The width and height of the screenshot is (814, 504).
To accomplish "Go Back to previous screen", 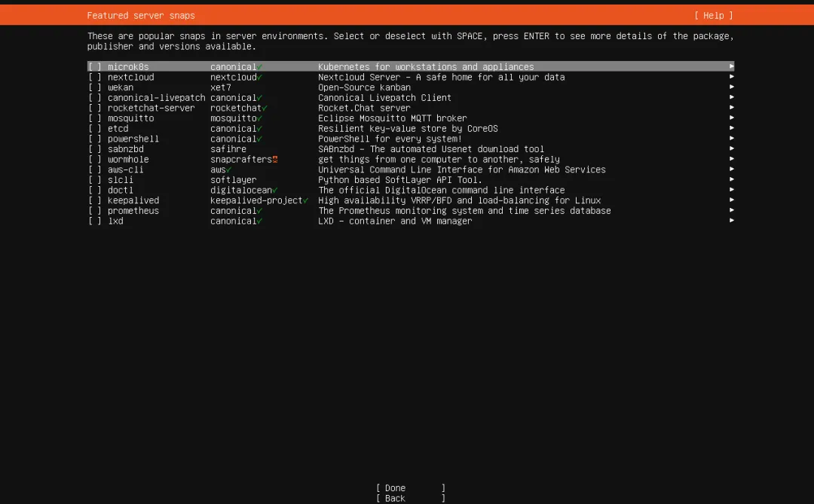I will (x=411, y=498).
